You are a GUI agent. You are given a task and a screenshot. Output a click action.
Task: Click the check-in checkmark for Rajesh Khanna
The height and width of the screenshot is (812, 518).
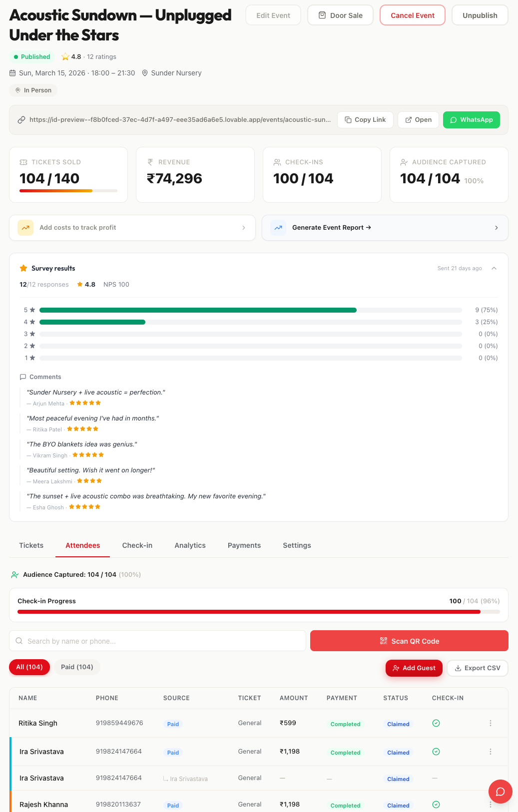pos(436,805)
